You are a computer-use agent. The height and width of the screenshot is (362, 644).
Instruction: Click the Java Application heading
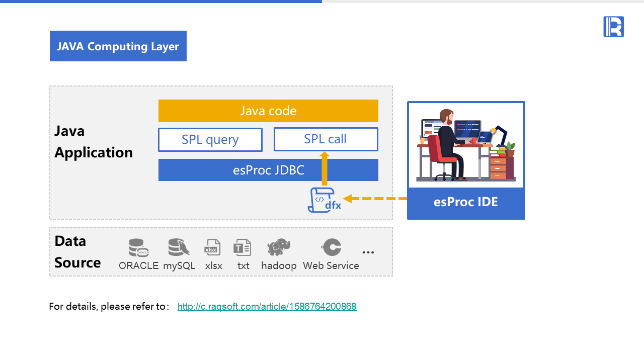coord(94,142)
